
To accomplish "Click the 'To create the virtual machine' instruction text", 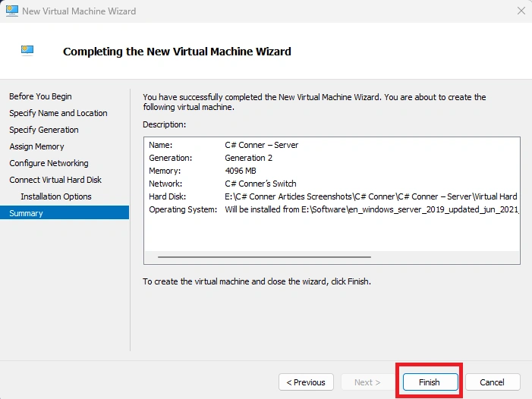I will 257,281.
